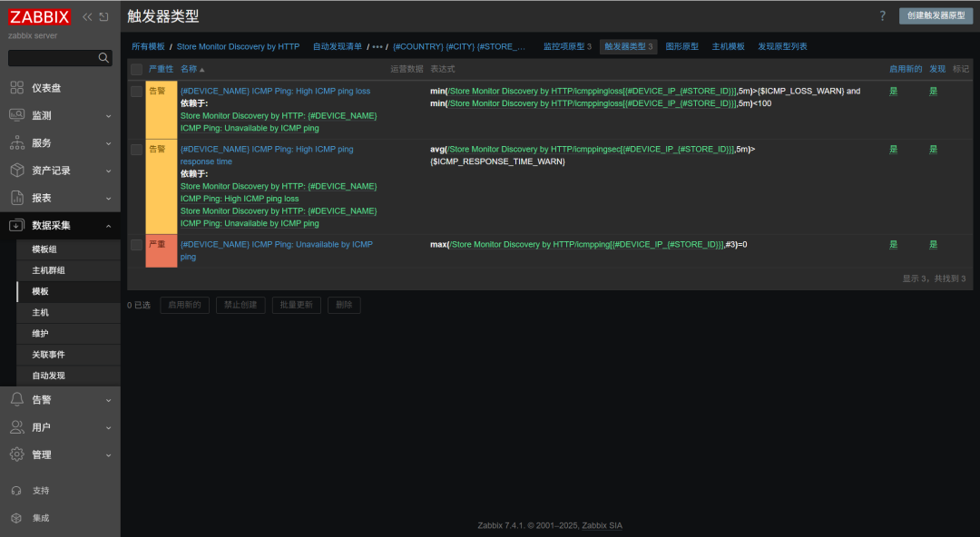Open 维护 submenu item
Viewport: 980px width, 537px height.
(x=68, y=334)
